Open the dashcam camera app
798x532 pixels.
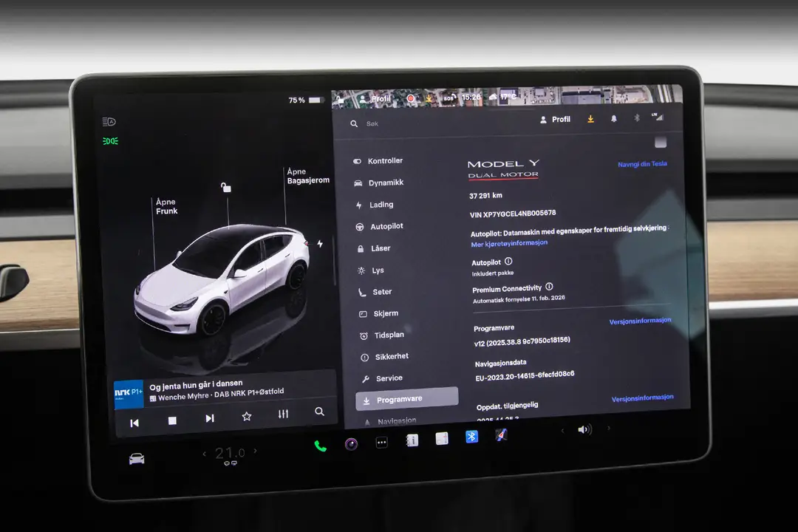pyautogui.click(x=351, y=444)
